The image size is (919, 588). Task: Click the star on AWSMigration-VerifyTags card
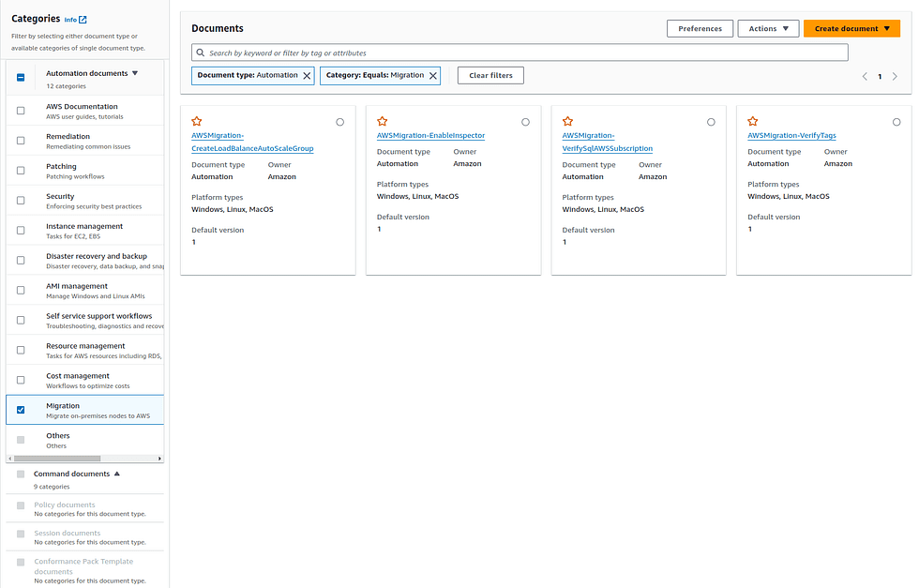coord(752,121)
